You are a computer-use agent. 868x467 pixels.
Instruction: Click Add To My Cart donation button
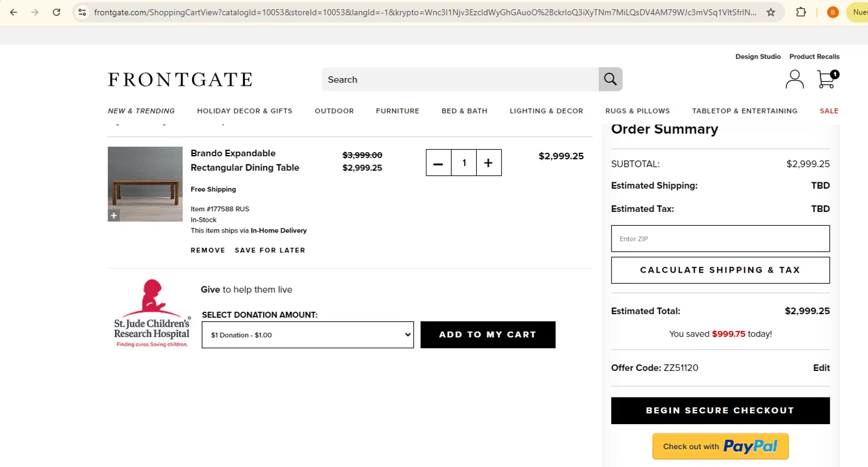click(488, 334)
